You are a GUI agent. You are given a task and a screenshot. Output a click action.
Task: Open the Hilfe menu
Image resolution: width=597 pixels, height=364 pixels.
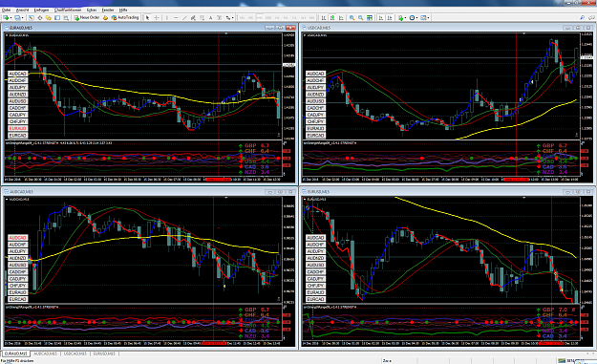click(123, 10)
